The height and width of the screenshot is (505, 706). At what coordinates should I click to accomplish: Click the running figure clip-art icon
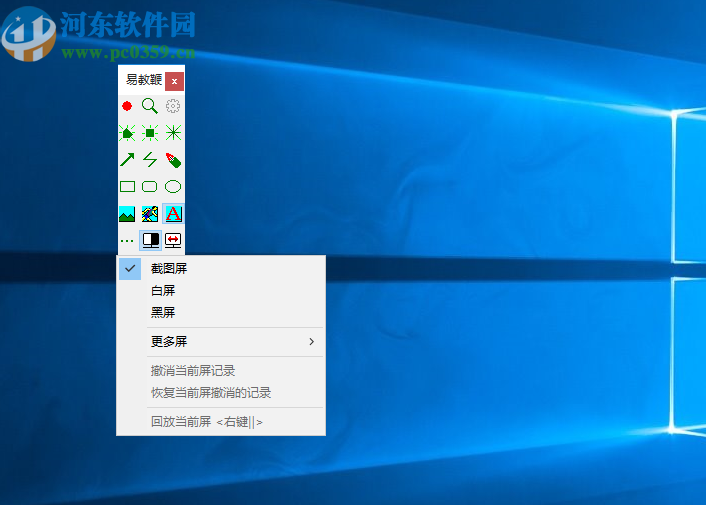(x=150, y=214)
